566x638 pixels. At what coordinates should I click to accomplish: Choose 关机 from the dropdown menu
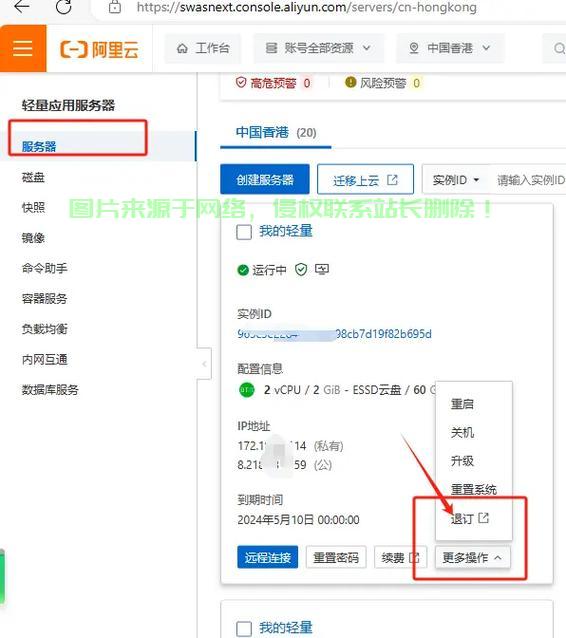pyautogui.click(x=462, y=432)
